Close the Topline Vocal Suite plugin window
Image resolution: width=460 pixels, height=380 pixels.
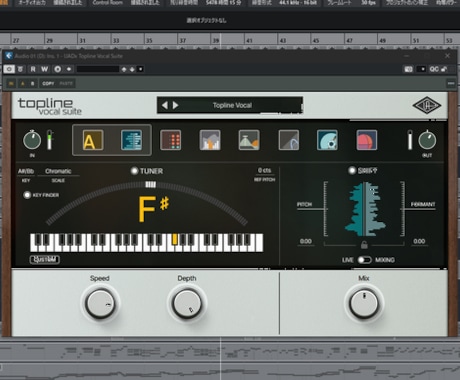(x=447, y=56)
